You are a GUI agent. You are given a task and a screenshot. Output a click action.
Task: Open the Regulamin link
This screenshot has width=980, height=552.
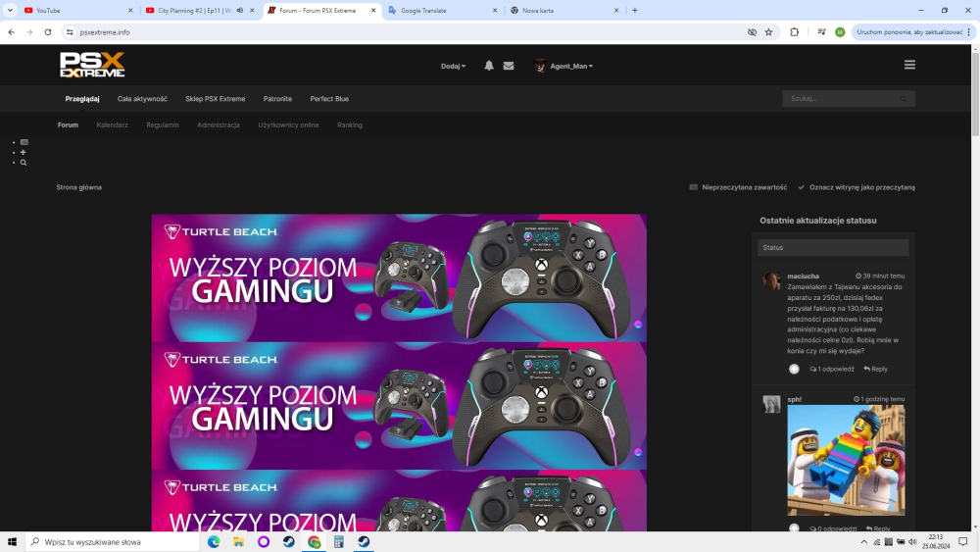tap(163, 125)
